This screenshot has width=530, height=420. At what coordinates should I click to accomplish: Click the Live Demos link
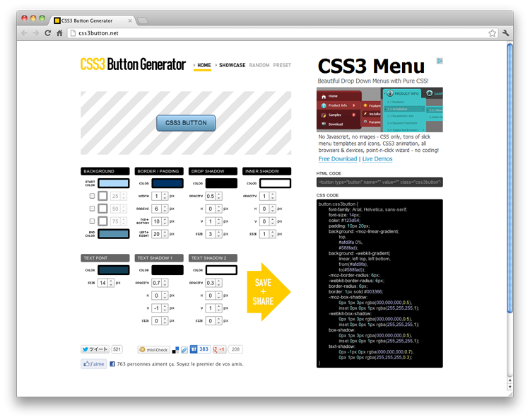point(377,159)
